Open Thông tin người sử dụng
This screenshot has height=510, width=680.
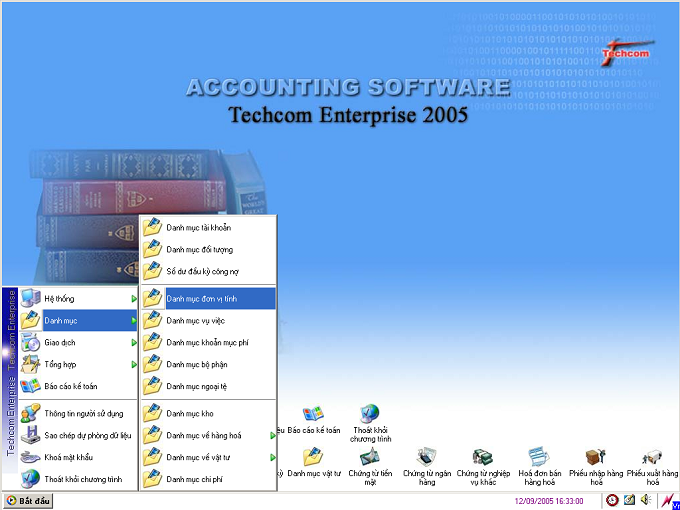click(78, 414)
